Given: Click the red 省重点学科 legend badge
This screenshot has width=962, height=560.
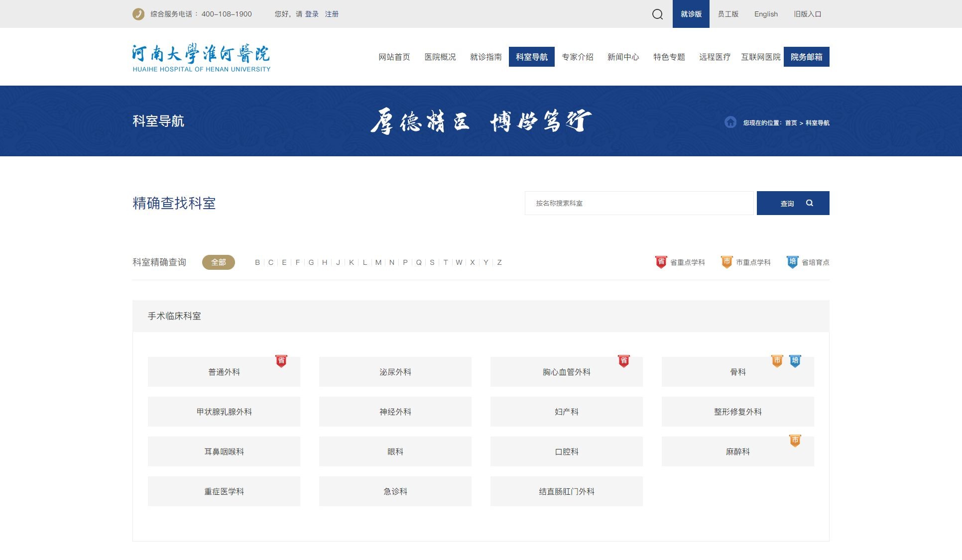Looking at the screenshot, I should pyautogui.click(x=661, y=262).
